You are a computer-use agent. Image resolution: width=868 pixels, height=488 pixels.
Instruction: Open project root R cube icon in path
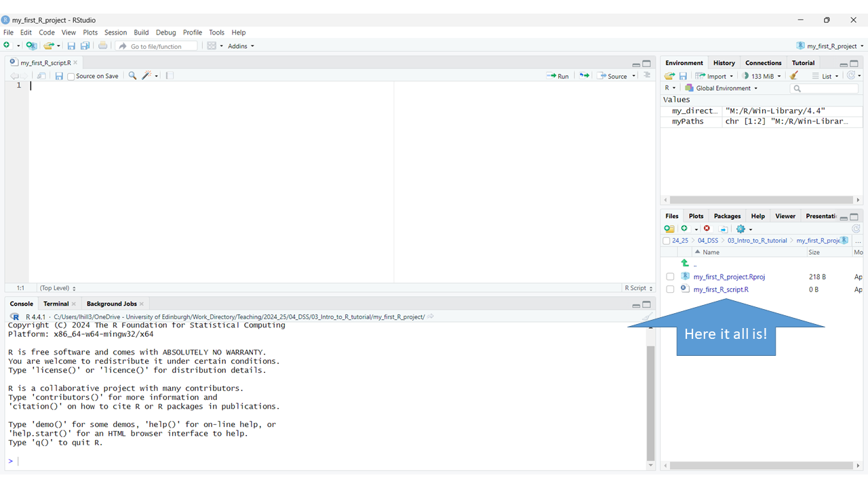click(x=844, y=241)
